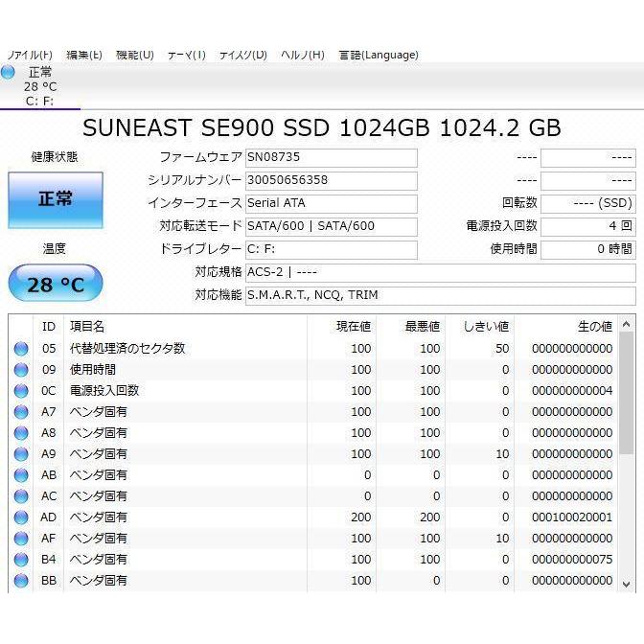Click status orb for attribute A8
The image size is (644, 644).
point(21,433)
